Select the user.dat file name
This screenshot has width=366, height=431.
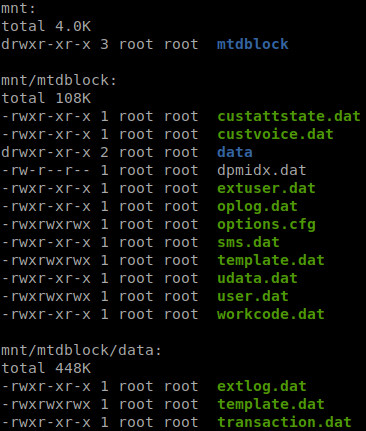253,296
